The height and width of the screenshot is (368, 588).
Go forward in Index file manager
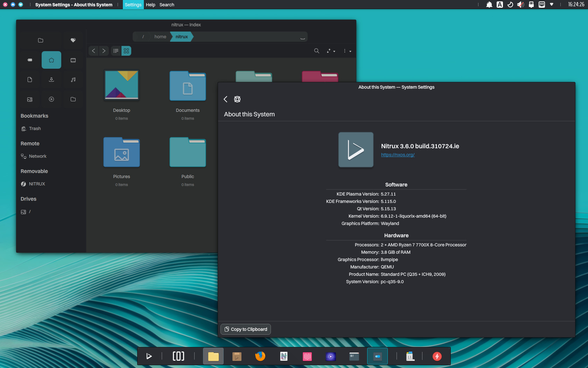tap(104, 51)
